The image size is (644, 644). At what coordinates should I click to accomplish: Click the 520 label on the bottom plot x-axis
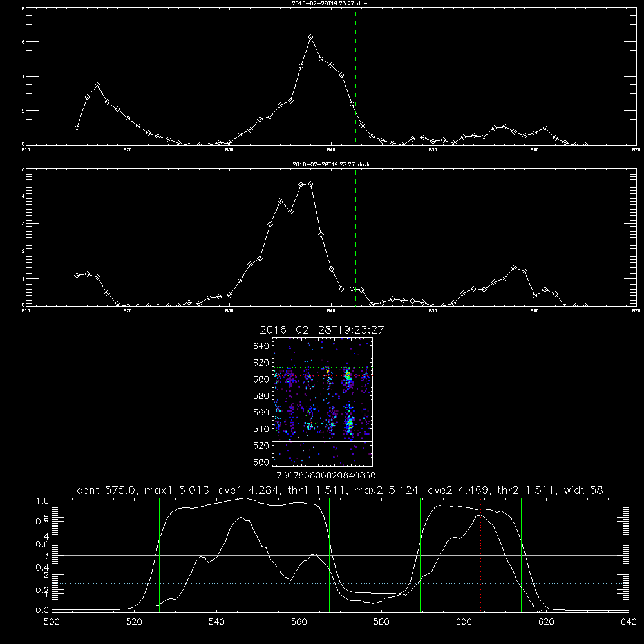point(134,622)
